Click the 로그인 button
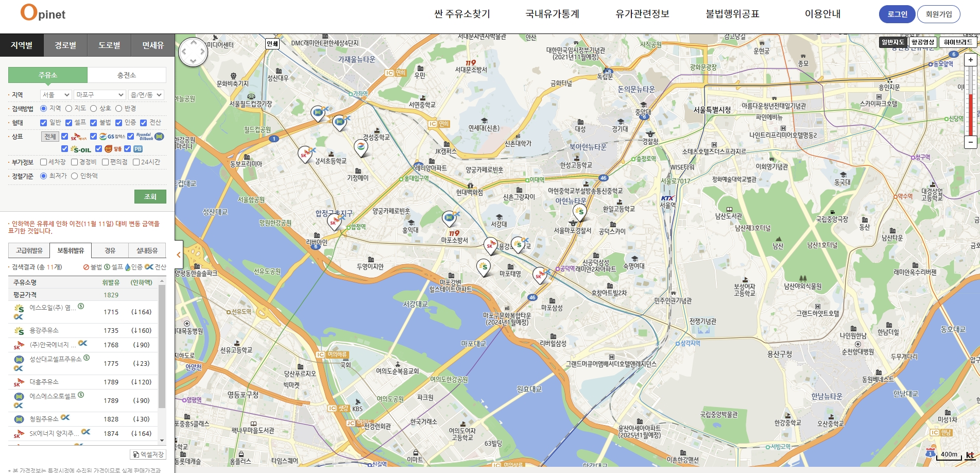 pos(897,14)
